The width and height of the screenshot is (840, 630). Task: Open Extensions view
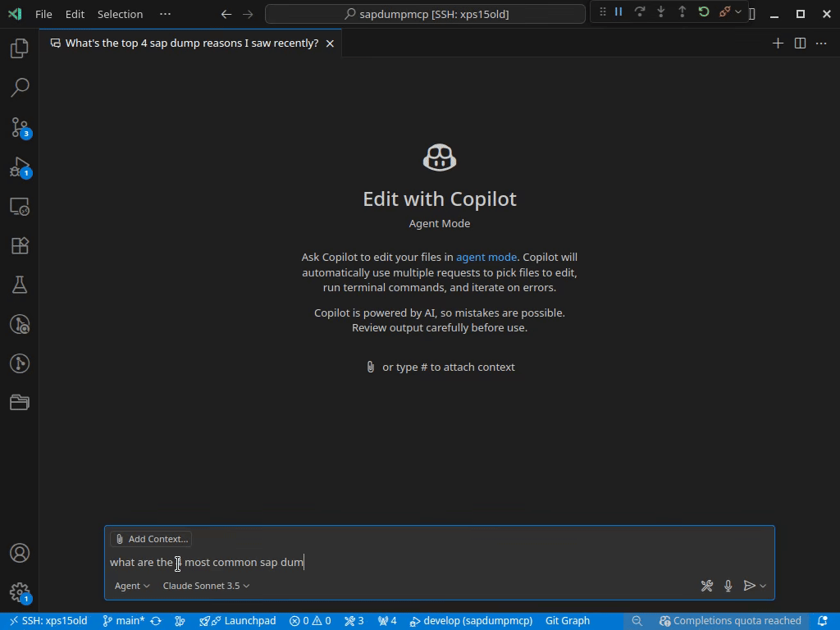(x=20, y=245)
